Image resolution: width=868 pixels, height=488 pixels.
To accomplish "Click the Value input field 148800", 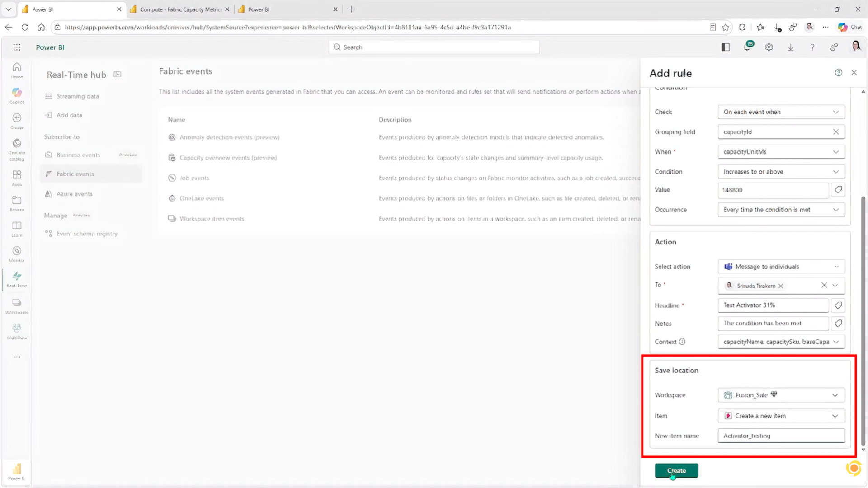I will (773, 190).
